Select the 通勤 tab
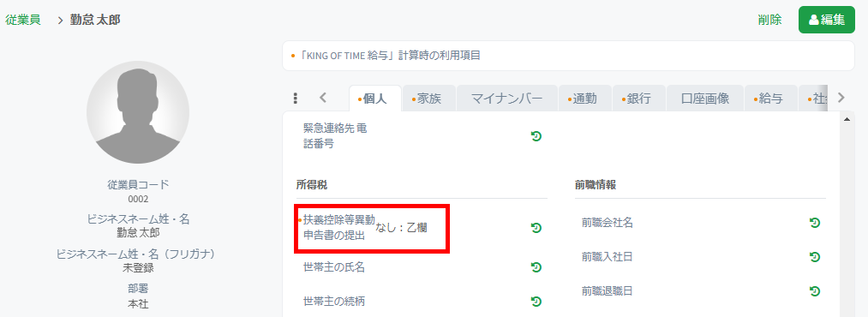This screenshot has height=317, width=868. tap(584, 99)
